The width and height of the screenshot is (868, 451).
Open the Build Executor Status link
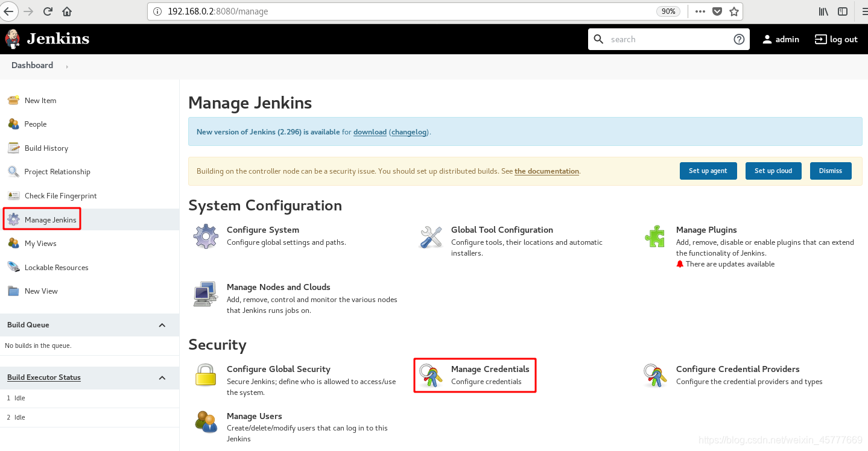tap(44, 377)
